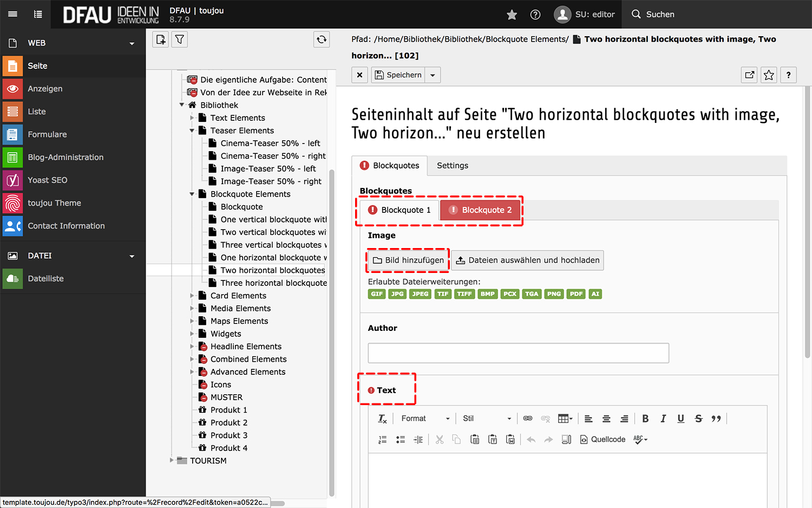This screenshot has width=812, height=508.
Task: Expand the Text Elements tree node
Action: [192, 118]
